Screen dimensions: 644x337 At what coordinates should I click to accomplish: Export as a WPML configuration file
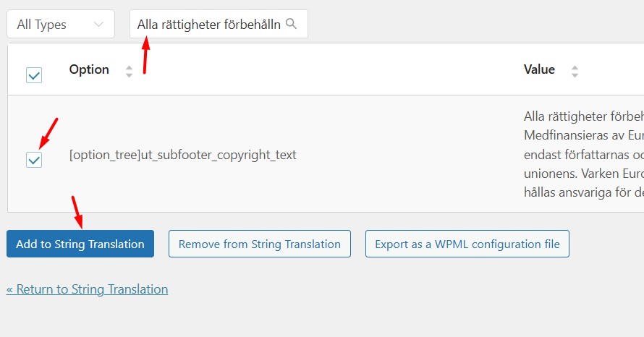(467, 244)
